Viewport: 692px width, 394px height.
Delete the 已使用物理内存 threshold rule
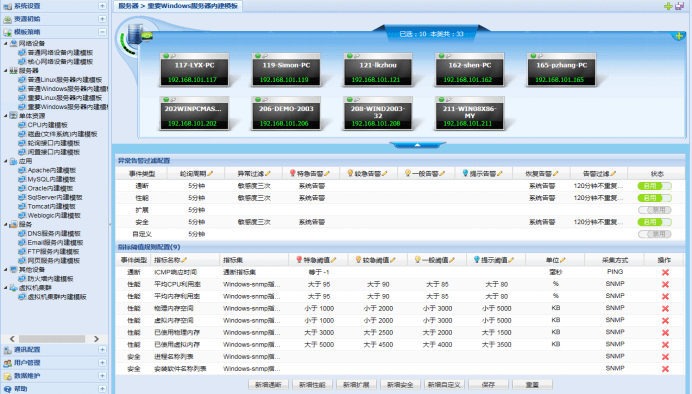coord(665,333)
